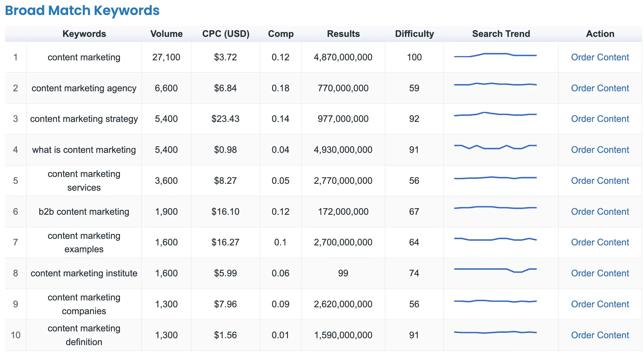Click CPC value $16.27

coord(225,242)
